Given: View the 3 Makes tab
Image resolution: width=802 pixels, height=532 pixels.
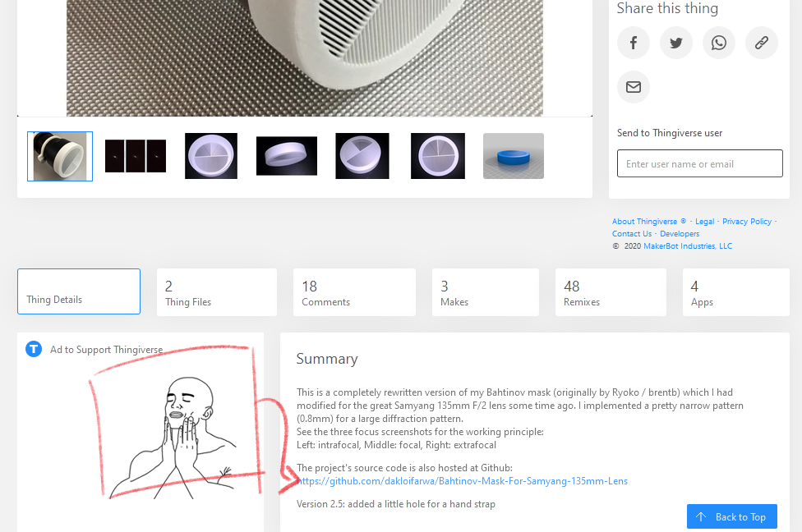Looking at the screenshot, I should 486,292.
